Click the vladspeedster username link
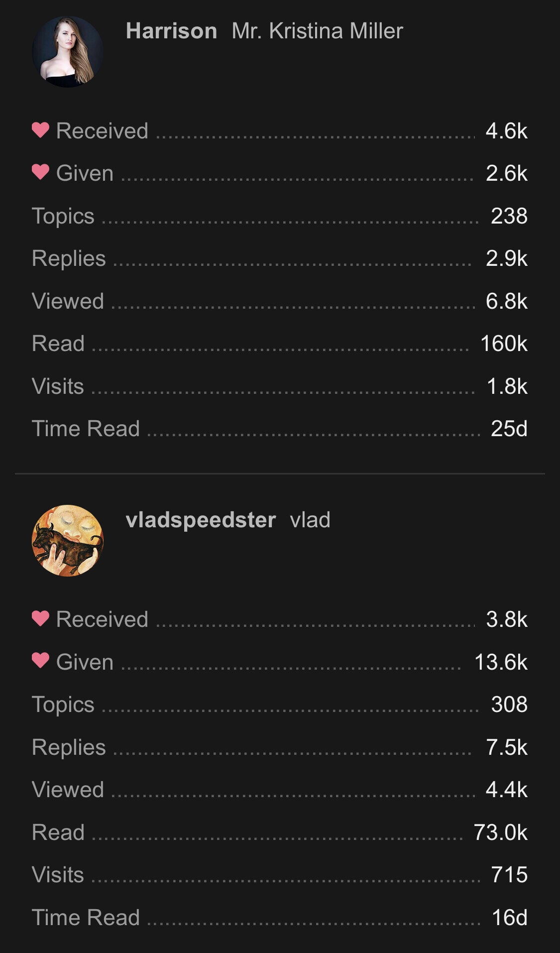The height and width of the screenshot is (953, 560). (x=201, y=520)
